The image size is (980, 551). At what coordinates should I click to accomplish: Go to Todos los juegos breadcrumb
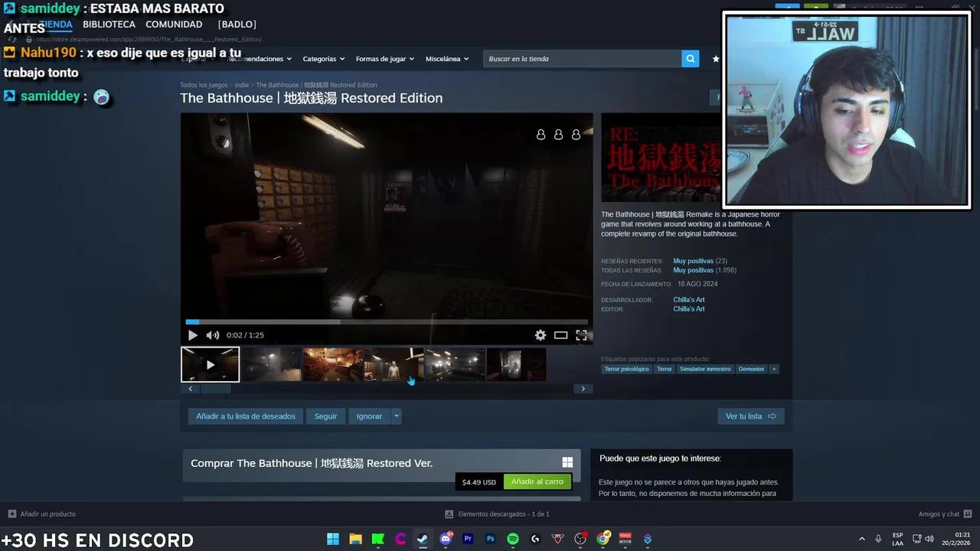(204, 85)
